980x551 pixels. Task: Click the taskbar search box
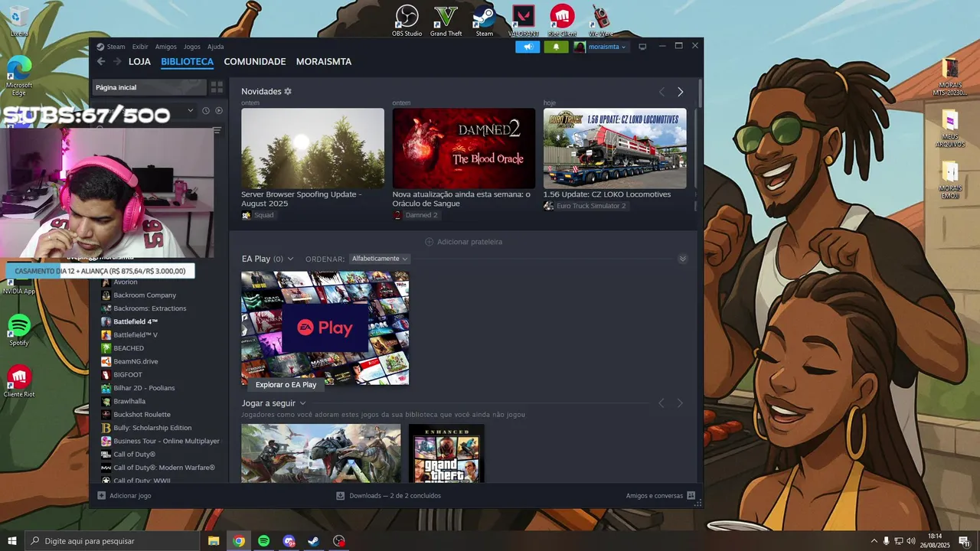(x=112, y=541)
